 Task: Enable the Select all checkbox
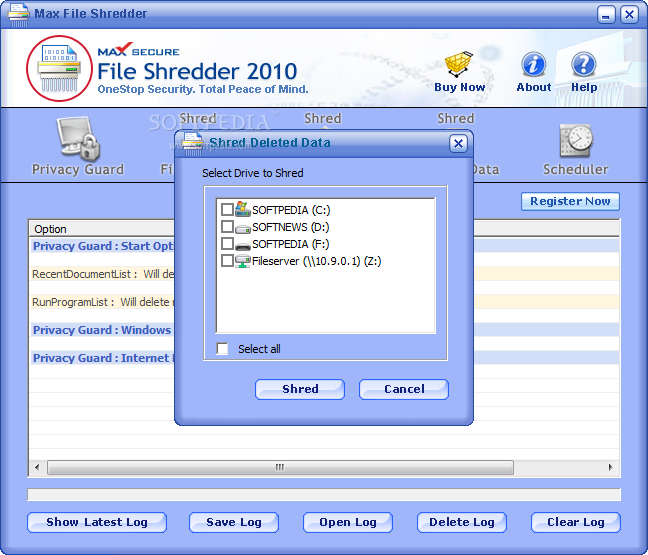tap(222, 349)
